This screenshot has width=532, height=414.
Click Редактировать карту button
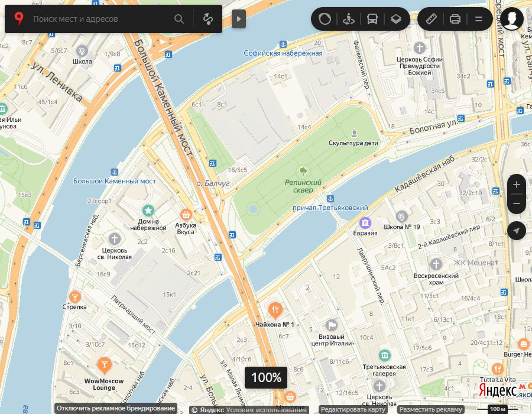coord(353,410)
